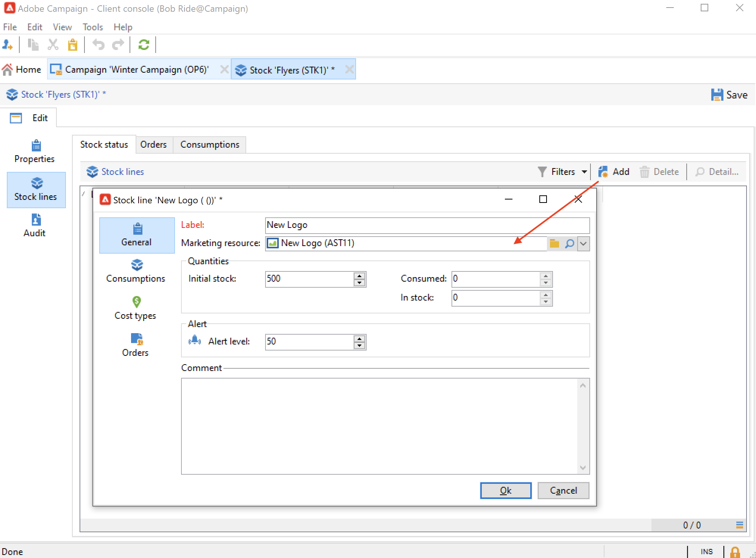Image resolution: width=756 pixels, height=558 pixels.
Task: Switch to the Orders tab
Action: (153, 145)
